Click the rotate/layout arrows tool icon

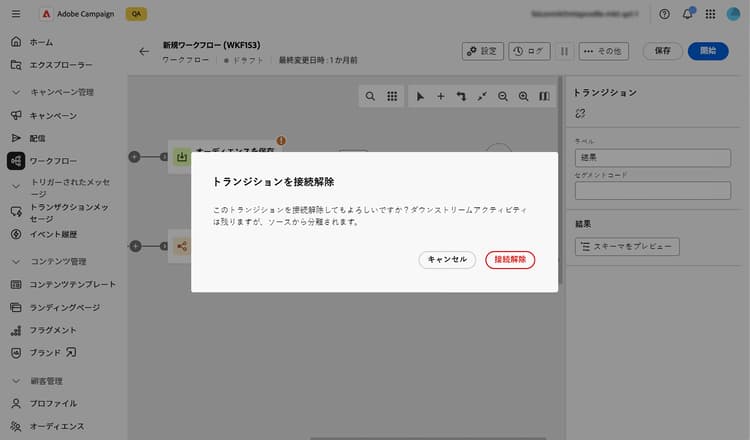click(x=461, y=96)
